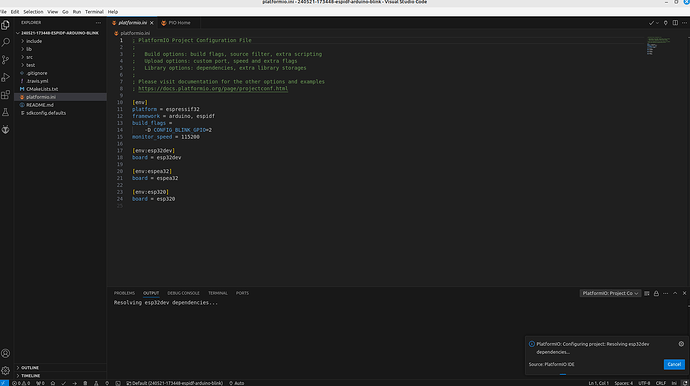This screenshot has height=386, width=690.
Task: Change the UTF-8 file encoding
Action: click(x=644, y=383)
